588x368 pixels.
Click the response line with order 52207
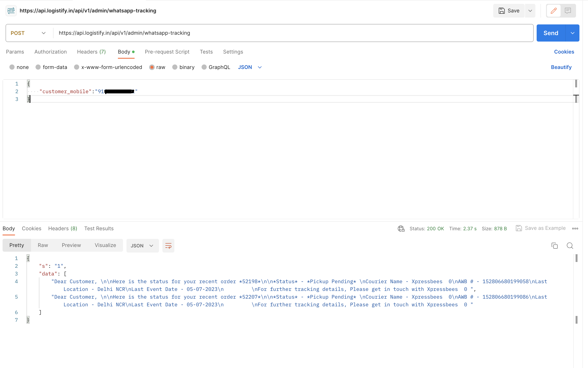299,301
